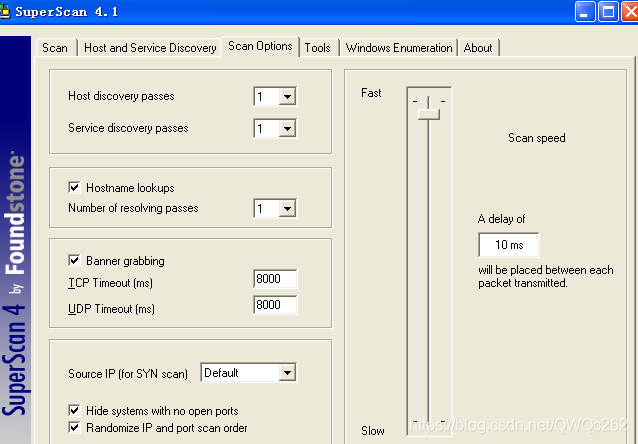The image size is (638, 444).
Task: Click the scan speed slider thumb
Action: click(x=429, y=114)
